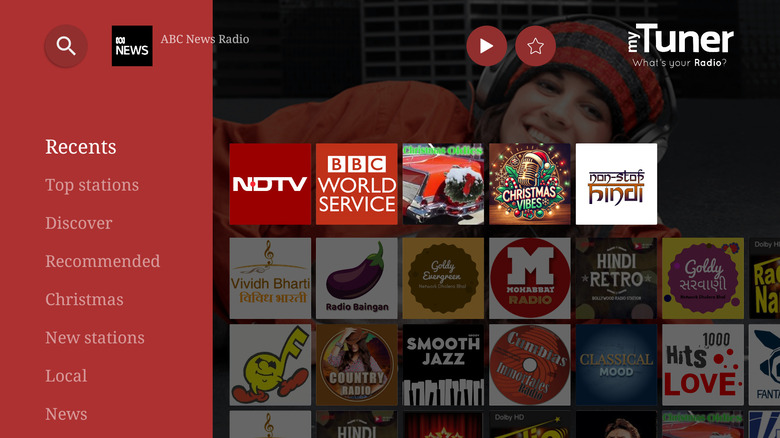Open Top stations category
The image size is (780, 438).
[x=92, y=185]
